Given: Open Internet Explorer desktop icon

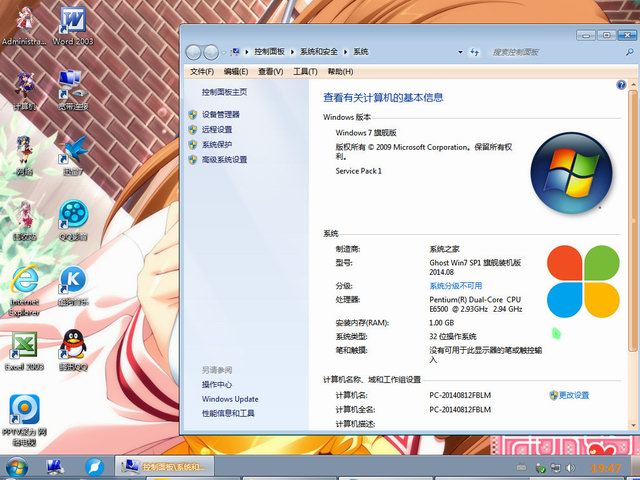Looking at the screenshot, I should coord(24,291).
